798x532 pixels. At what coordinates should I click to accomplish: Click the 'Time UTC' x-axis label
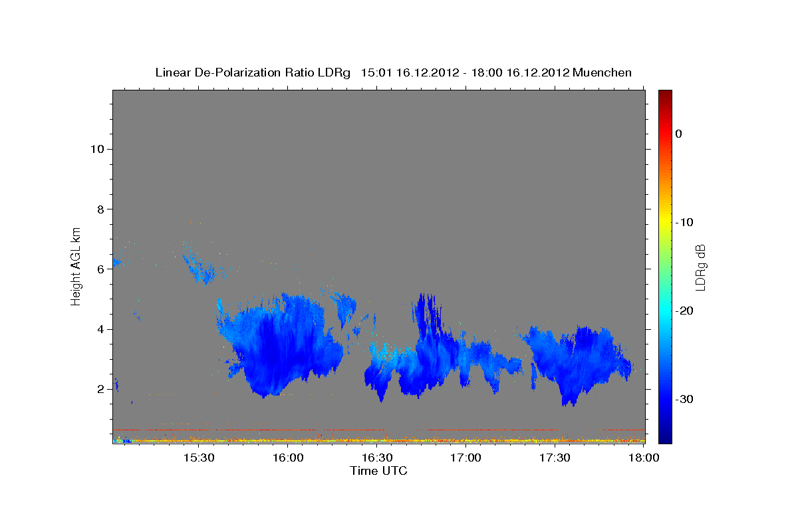tap(378, 471)
